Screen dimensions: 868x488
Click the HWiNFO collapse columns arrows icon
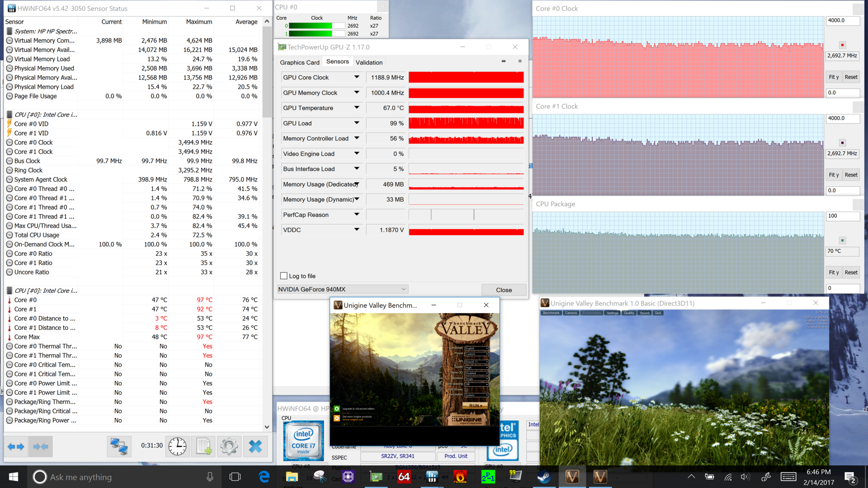click(x=41, y=447)
